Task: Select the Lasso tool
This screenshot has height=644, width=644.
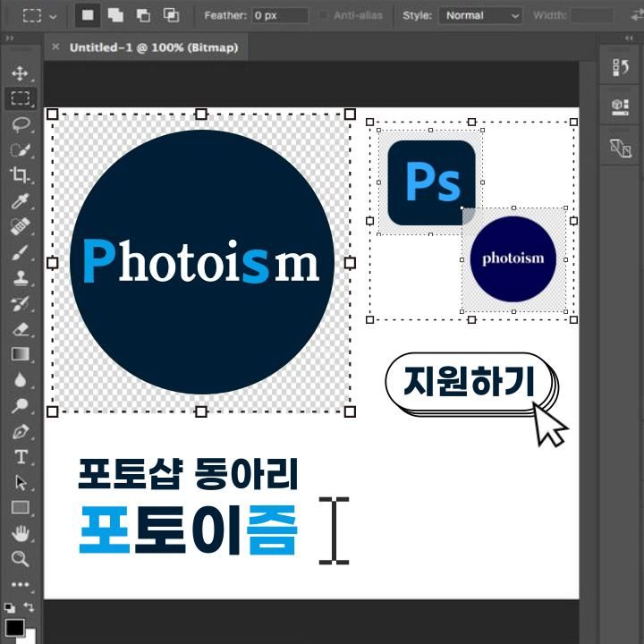Action: point(20,124)
